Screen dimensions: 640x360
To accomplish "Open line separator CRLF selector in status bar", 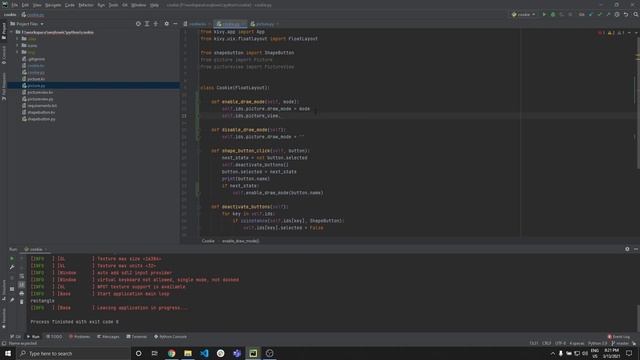I will point(547,343).
